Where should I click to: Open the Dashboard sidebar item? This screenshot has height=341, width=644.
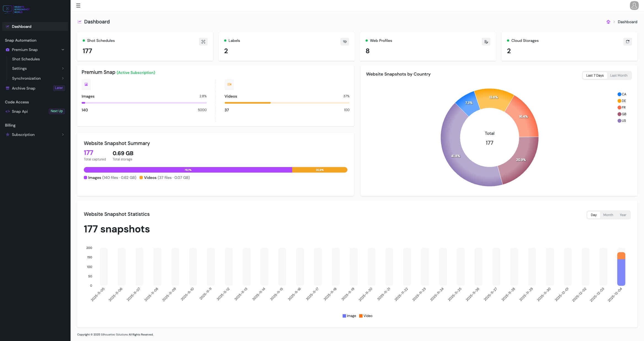click(22, 26)
